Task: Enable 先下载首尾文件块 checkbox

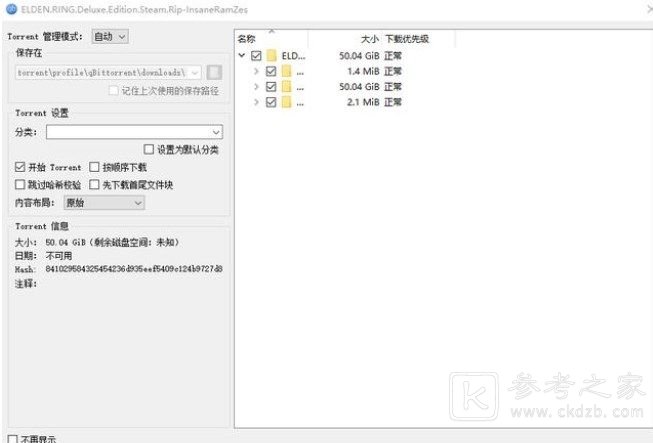Action: click(x=94, y=184)
